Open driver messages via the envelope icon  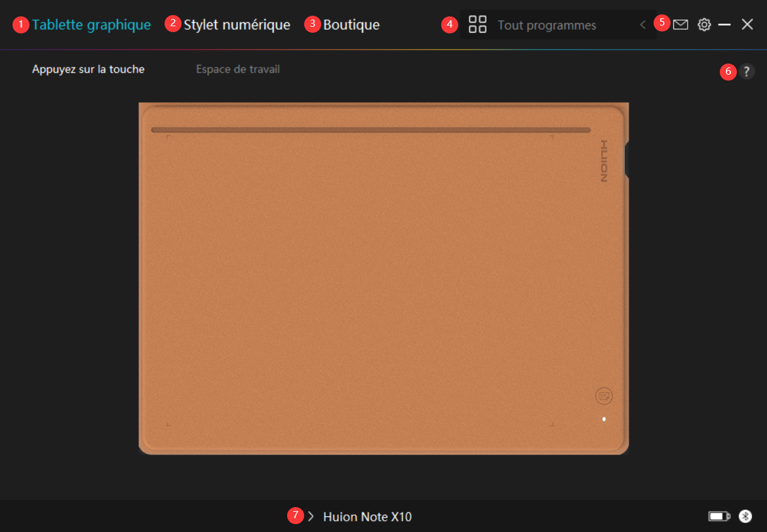point(680,24)
